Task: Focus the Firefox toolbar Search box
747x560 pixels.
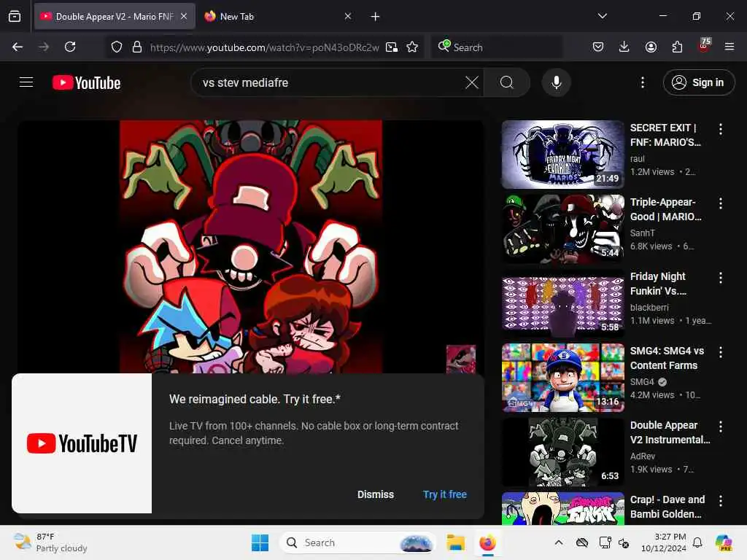Action: 497,47
